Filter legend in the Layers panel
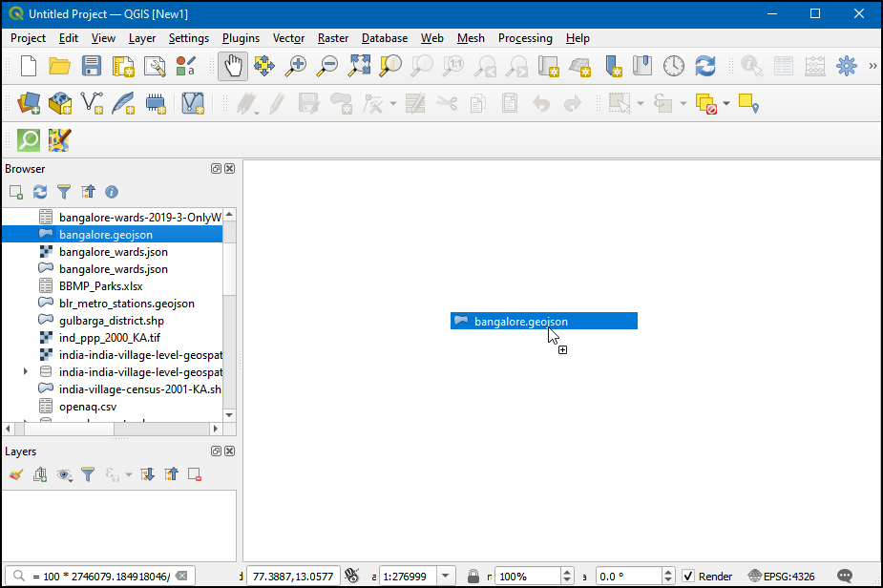 tap(88, 474)
